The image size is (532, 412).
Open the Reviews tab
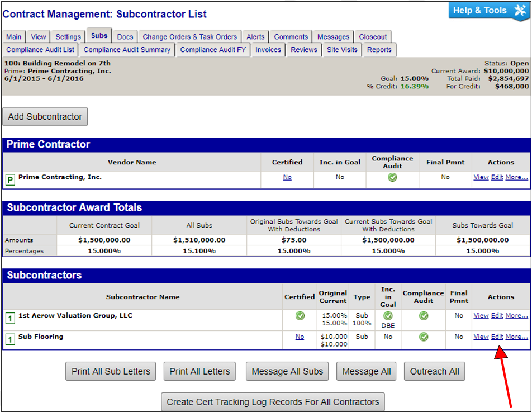click(x=303, y=50)
